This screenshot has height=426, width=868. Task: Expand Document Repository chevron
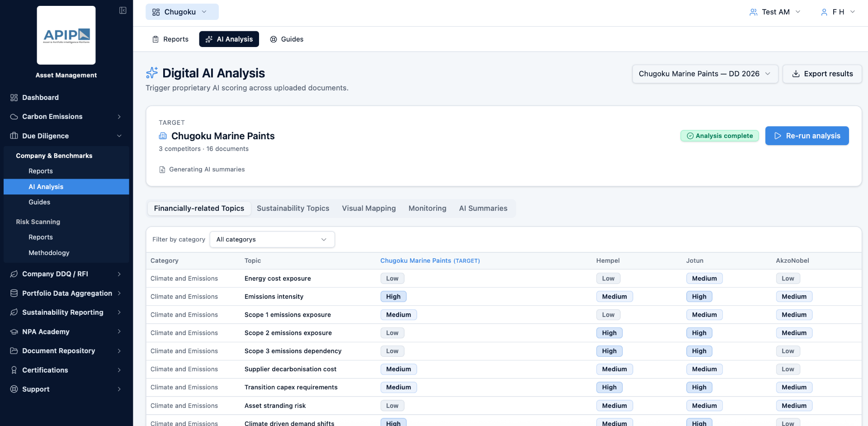click(x=119, y=351)
